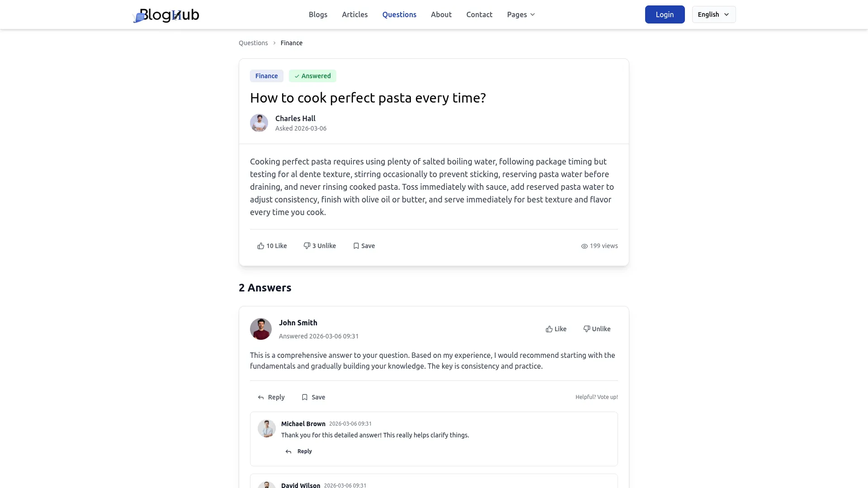Unlike John Smith's answer
This screenshot has width=868, height=488.
tap(596, 328)
